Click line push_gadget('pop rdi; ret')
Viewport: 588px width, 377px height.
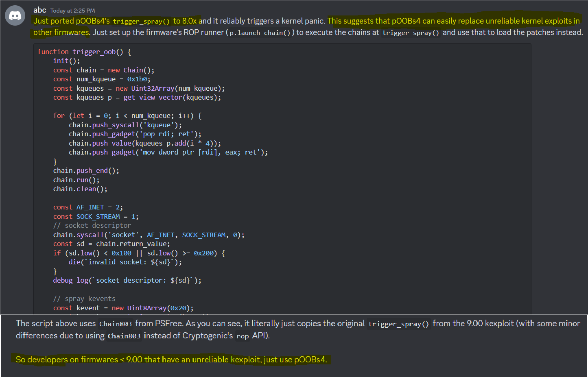135,134
